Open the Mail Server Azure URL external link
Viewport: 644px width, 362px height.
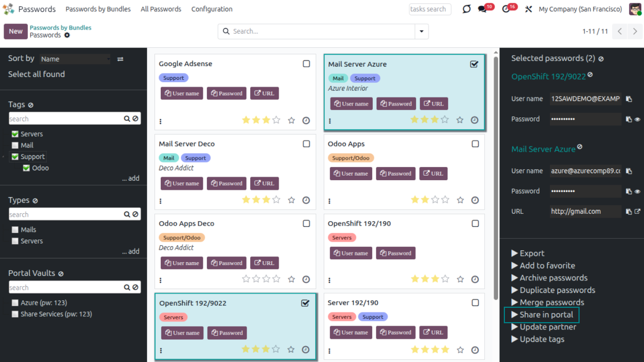tap(637, 211)
